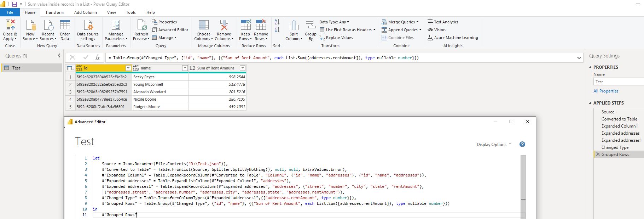Click Remove Columns icon
This screenshot has width=644, height=219.
click(224, 26)
